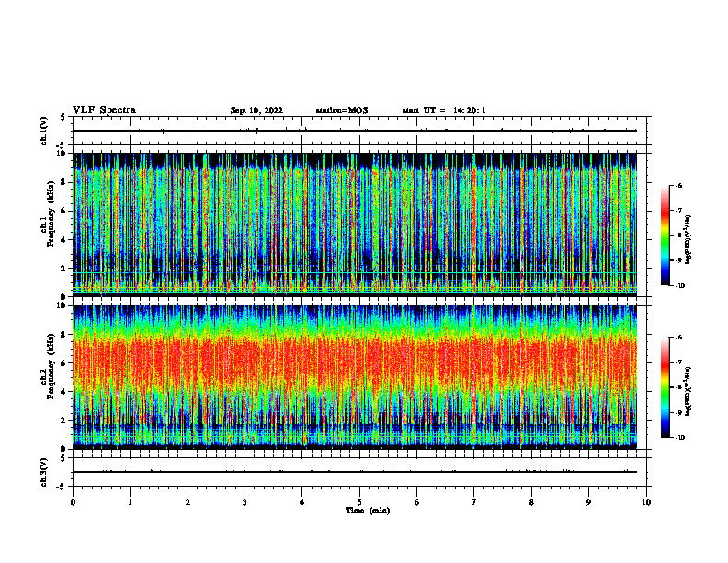Click the "ch.1(V)" waveform axis label
Viewport: 728px width, 563px height.
(43, 131)
